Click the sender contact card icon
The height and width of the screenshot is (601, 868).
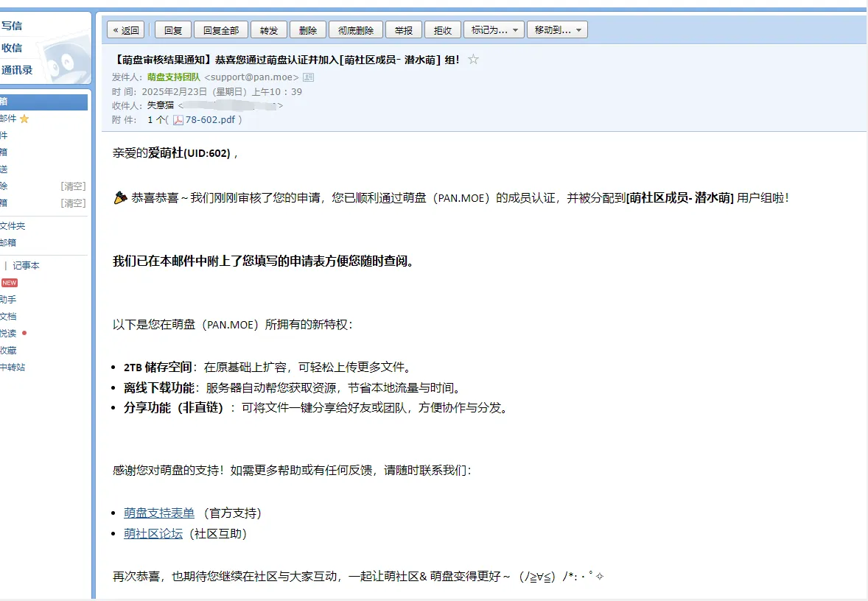coord(308,77)
